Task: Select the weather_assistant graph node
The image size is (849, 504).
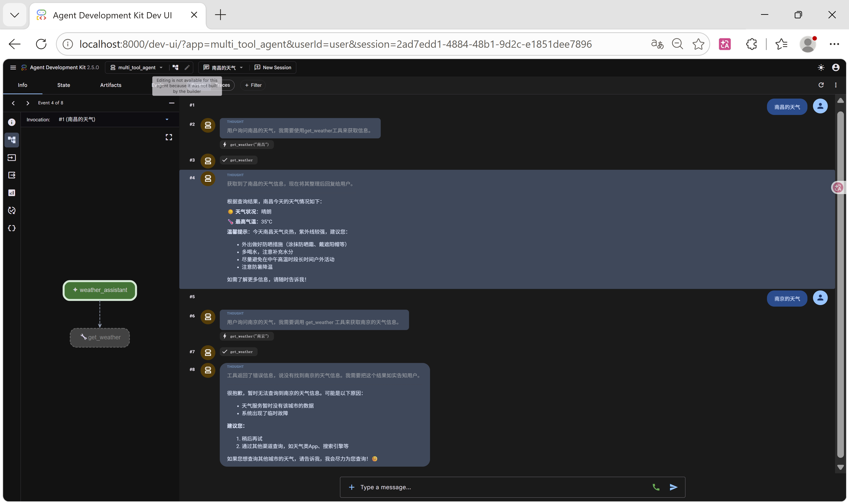Action: click(x=100, y=290)
